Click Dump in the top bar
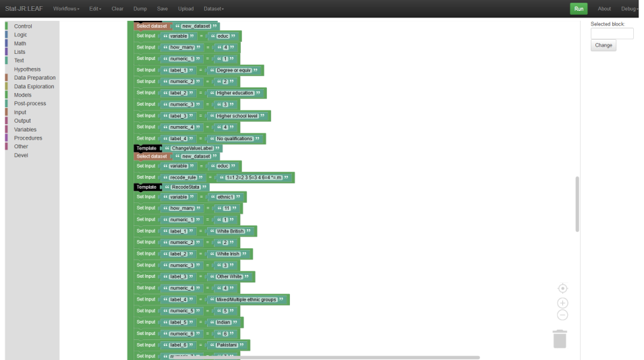Image resolution: width=644 pixels, height=360 pixels. pos(140,9)
